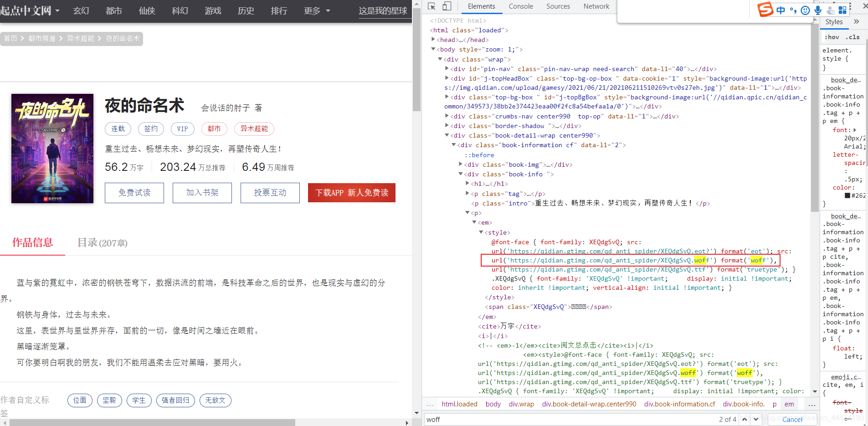Expand the pin-nav div node
The width and height of the screenshot is (868, 426).
click(x=447, y=69)
